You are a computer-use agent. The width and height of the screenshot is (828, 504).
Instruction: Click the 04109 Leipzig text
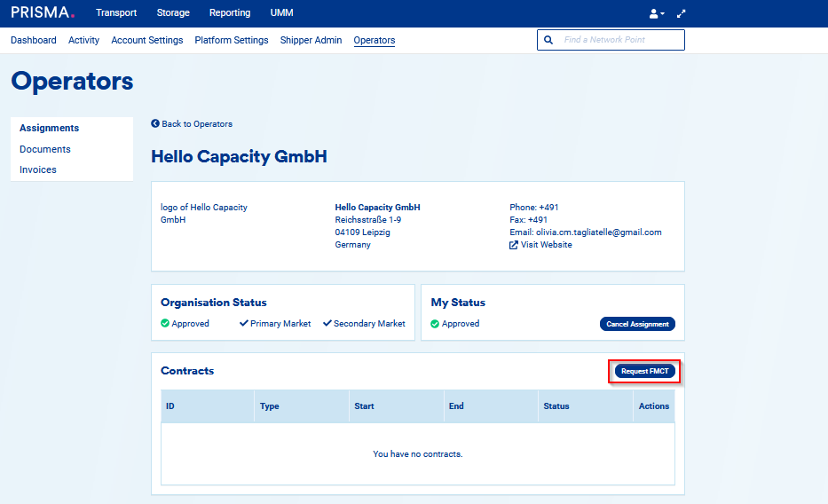click(362, 232)
